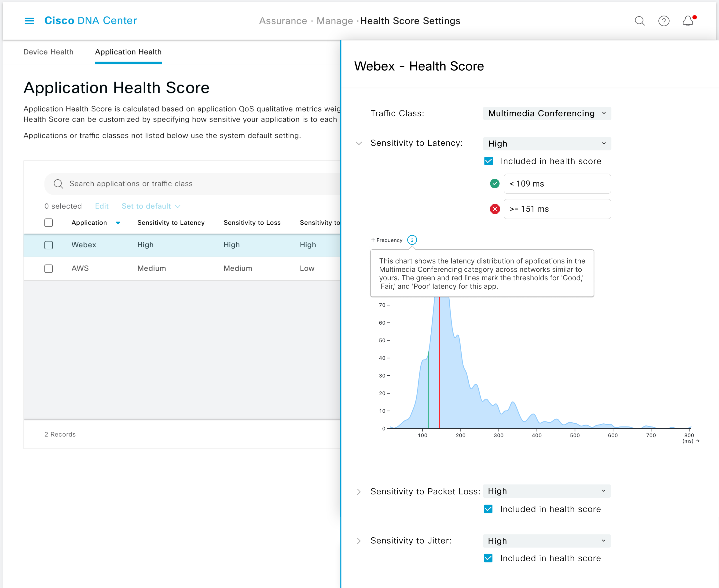Click the 0 selected label
719x588 pixels.
point(63,206)
